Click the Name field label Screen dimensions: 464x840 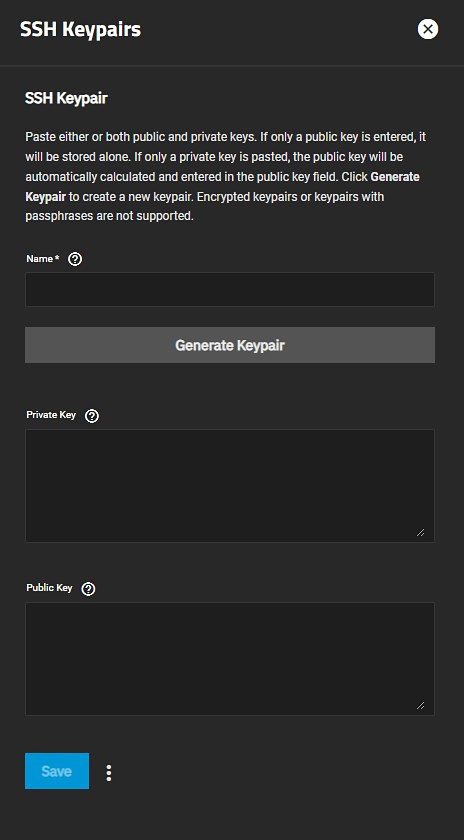40,259
